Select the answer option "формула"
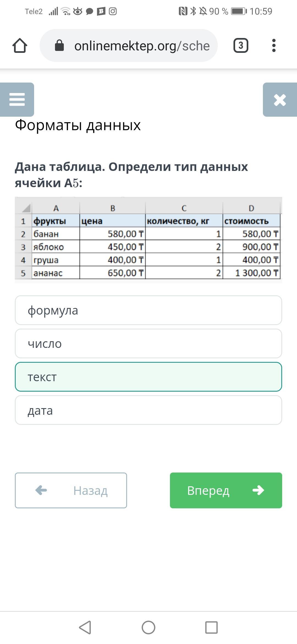Screen dimensions: 297x644 [x=148, y=310]
